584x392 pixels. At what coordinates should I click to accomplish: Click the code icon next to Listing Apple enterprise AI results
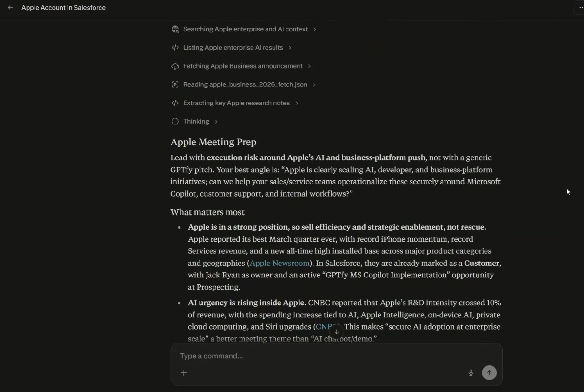click(175, 48)
